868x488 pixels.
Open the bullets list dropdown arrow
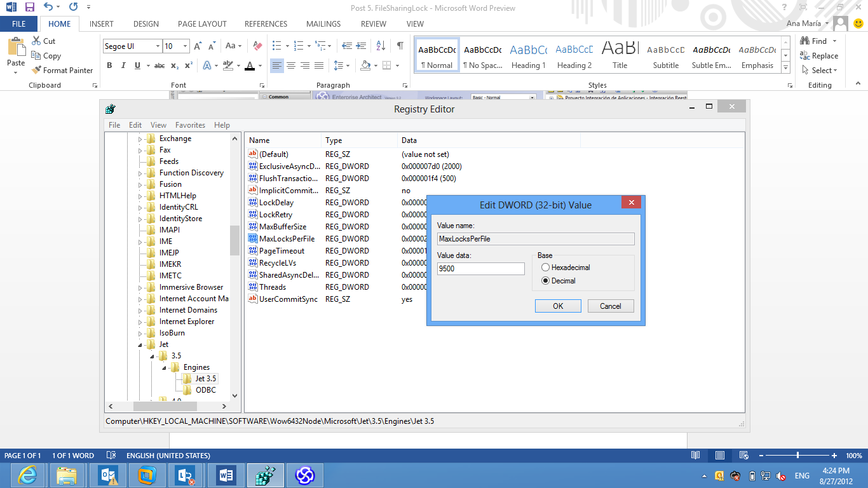(287, 46)
